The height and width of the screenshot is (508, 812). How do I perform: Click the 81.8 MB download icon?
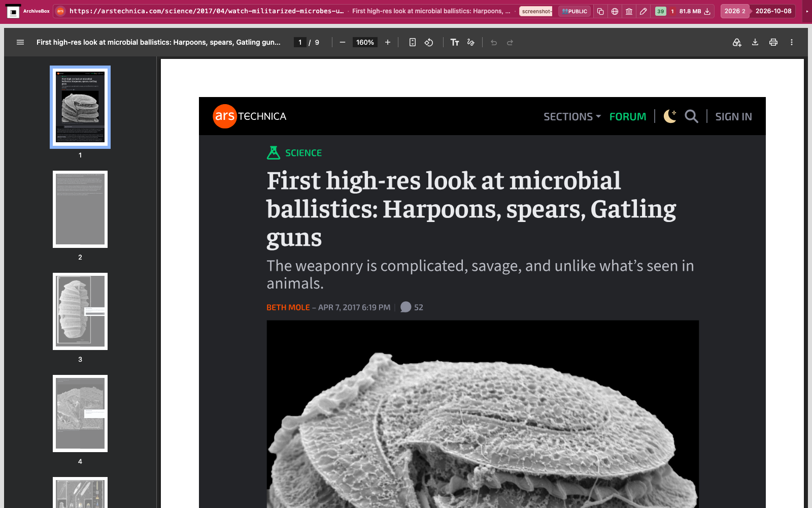pyautogui.click(x=707, y=11)
